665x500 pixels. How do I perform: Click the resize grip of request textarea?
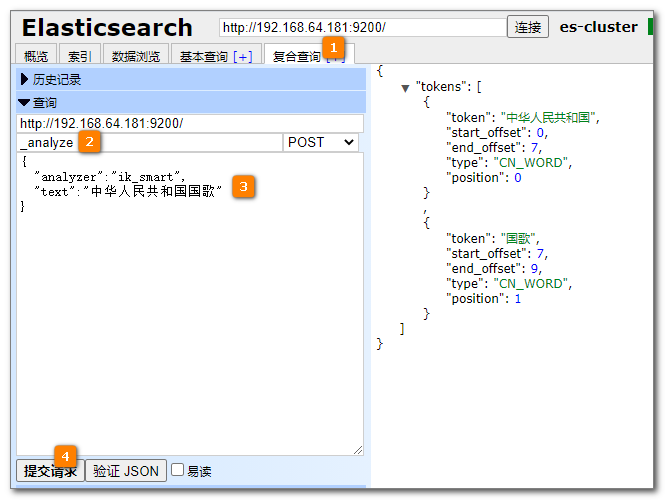pyautogui.click(x=358, y=450)
